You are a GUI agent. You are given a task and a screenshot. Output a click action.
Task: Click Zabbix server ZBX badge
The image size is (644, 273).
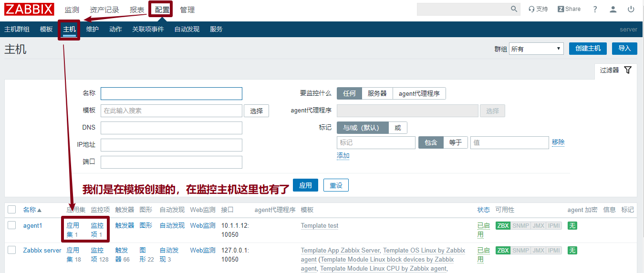[x=503, y=250]
